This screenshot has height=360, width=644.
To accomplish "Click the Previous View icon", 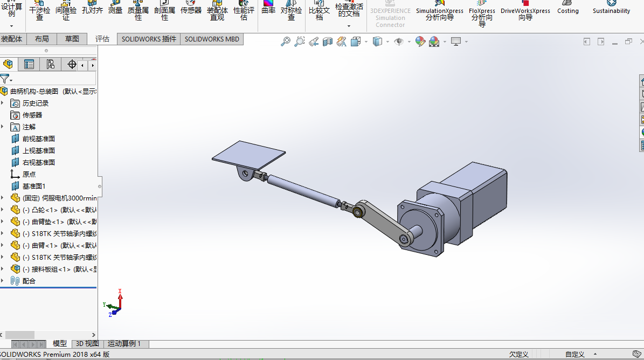I will pyautogui.click(x=314, y=41).
